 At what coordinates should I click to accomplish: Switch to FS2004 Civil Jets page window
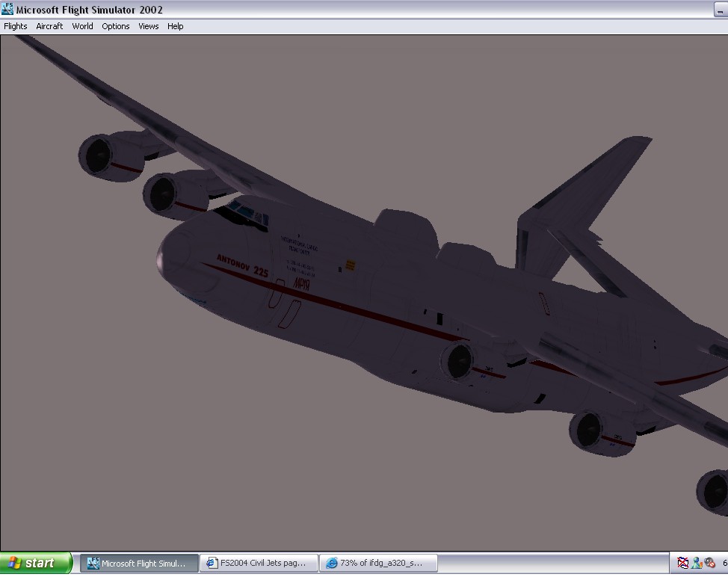[259, 563]
